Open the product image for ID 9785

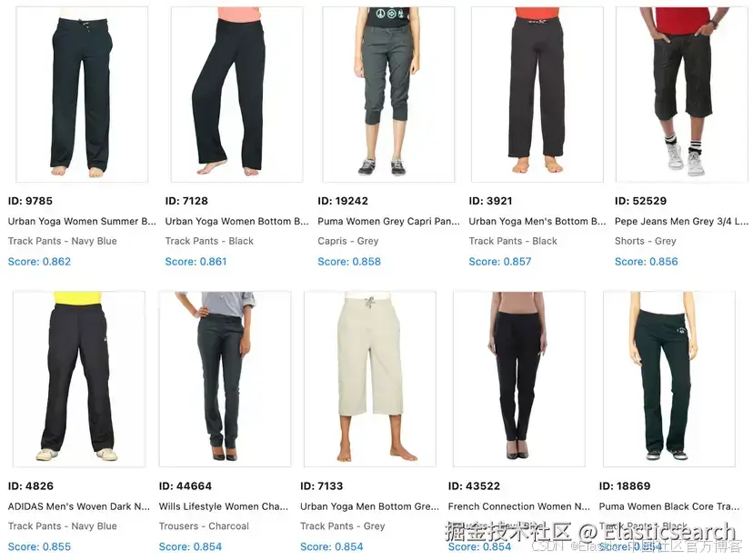[82, 95]
